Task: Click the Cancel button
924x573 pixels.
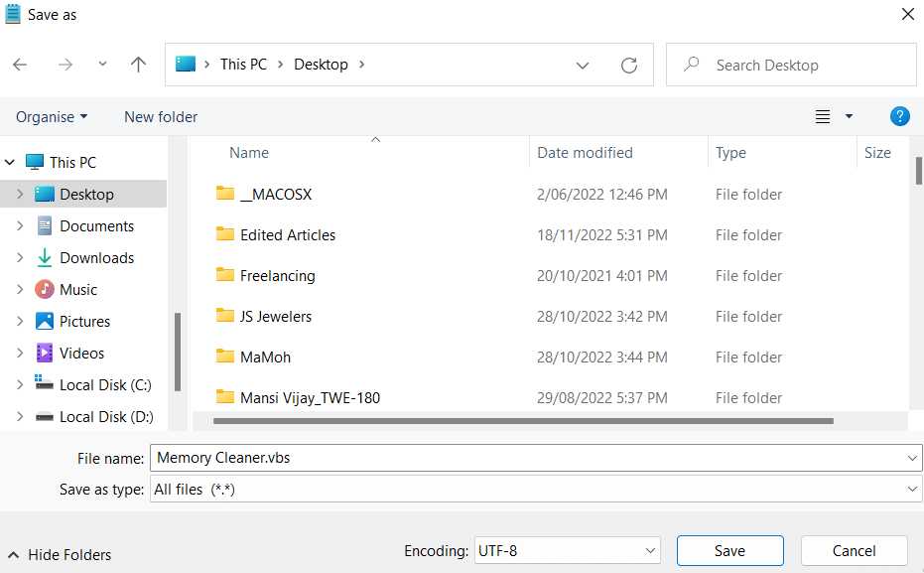Action: [854, 550]
